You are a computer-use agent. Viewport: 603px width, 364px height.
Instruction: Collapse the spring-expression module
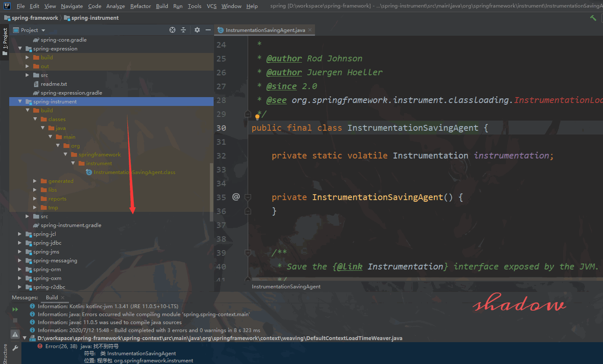pyautogui.click(x=20, y=49)
